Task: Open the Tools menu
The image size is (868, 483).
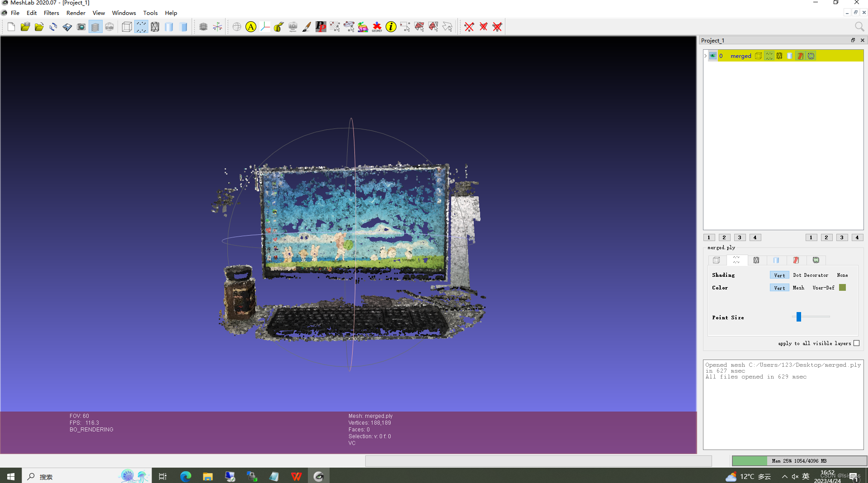Action: point(151,13)
